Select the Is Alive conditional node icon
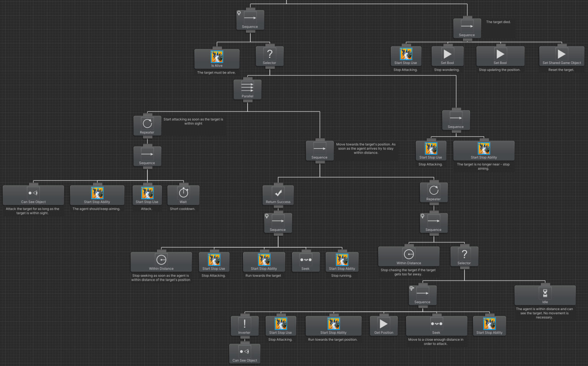The image size is (588, 366). (217, 57)
